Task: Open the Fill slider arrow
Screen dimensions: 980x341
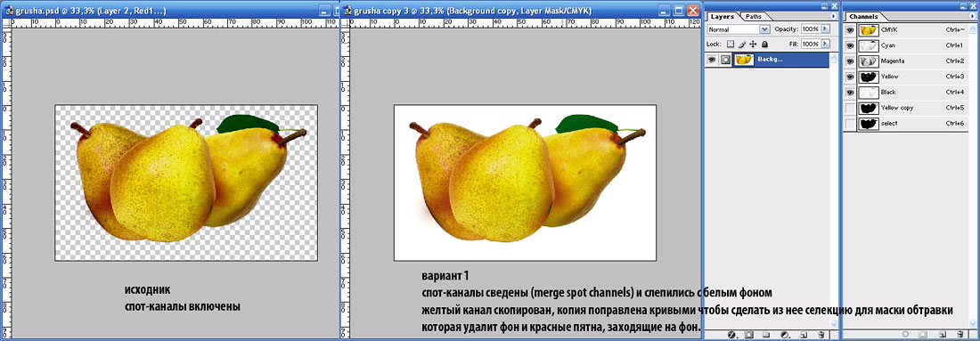Action: point(825,44)
